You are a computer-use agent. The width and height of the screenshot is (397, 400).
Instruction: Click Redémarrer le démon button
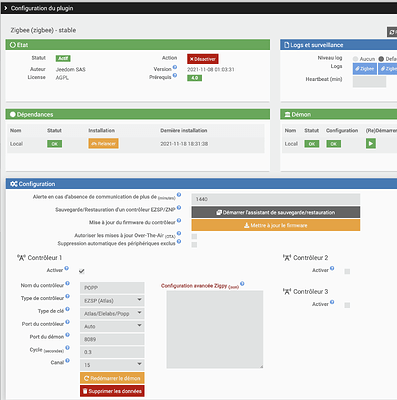click(112, 378)
